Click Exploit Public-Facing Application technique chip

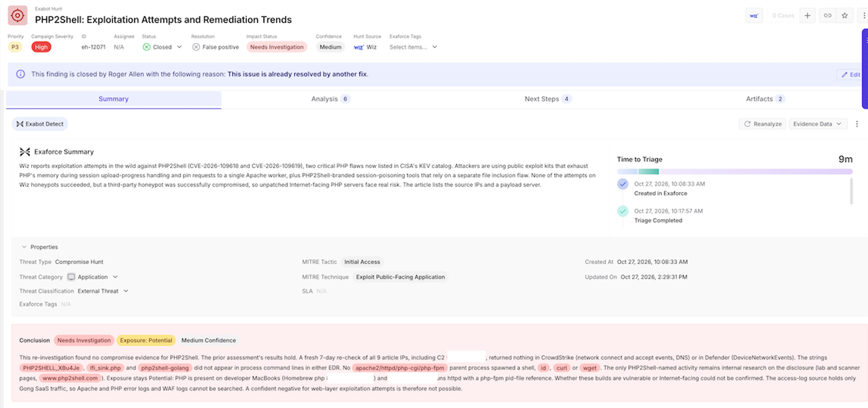click(401, 277)
